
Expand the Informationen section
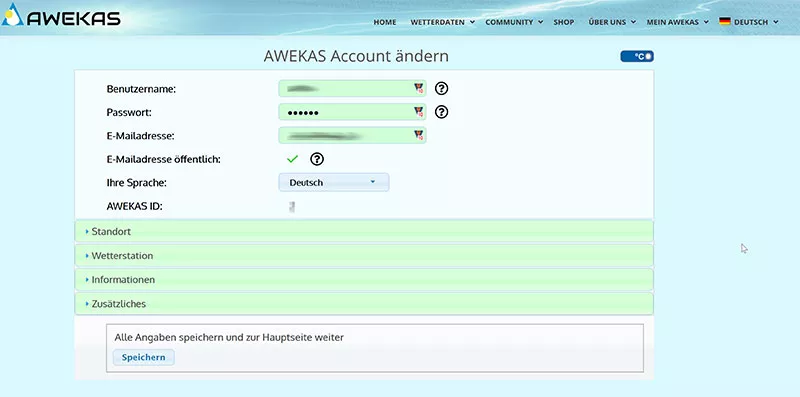[x=364, y=280]
